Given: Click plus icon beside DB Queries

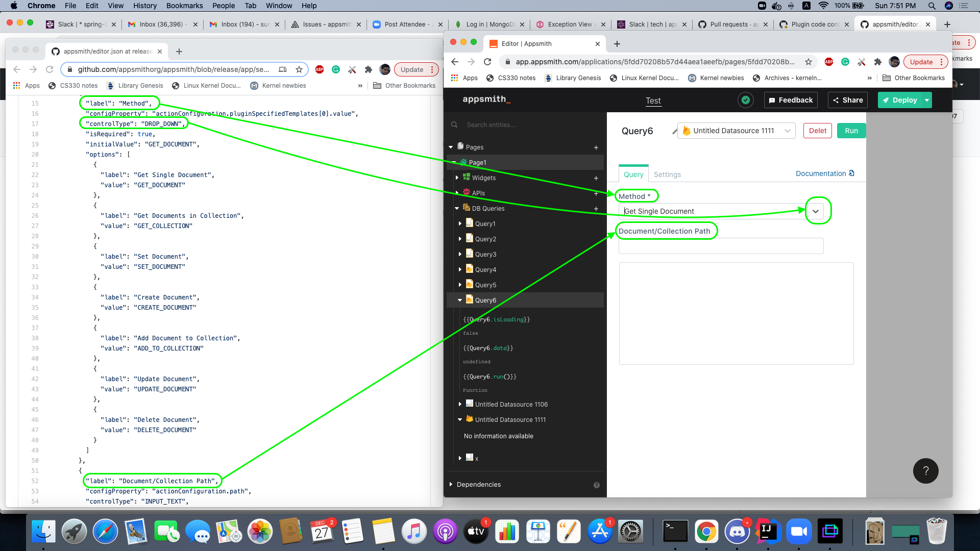Looking at the screenshot, I should click(596, 209).
